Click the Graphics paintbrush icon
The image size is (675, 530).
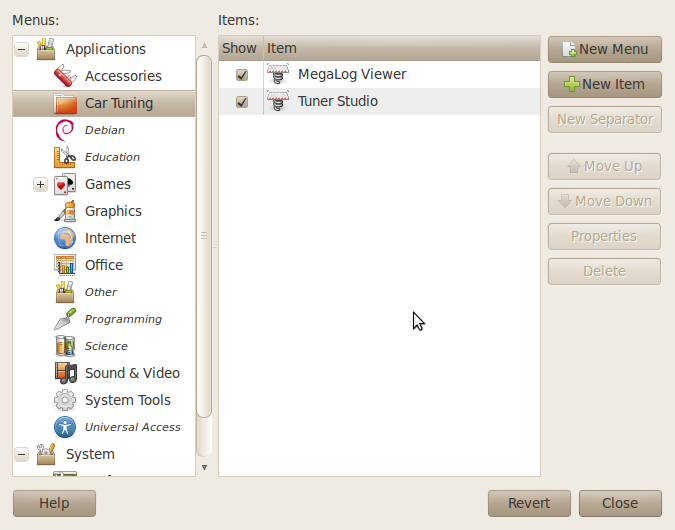(65, 211)
